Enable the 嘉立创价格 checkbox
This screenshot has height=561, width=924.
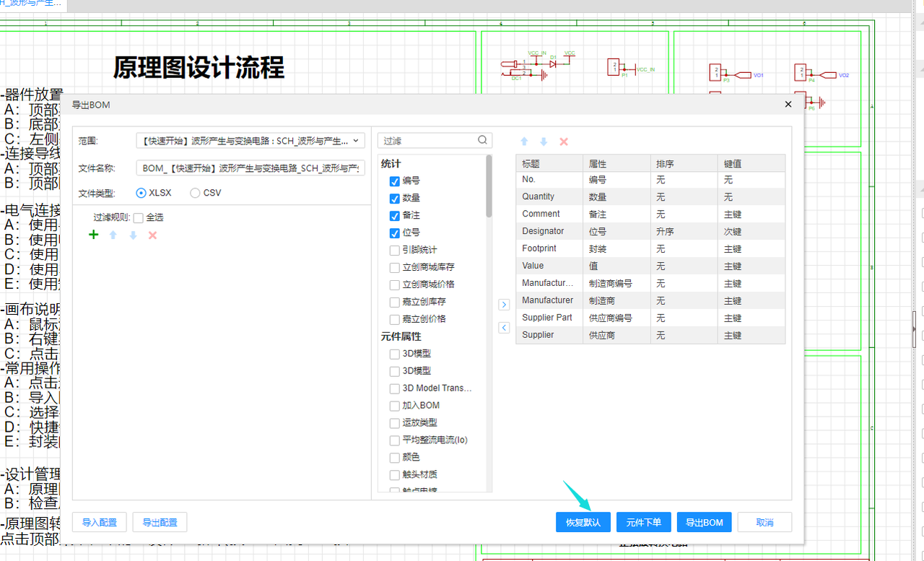pos(395,319)
